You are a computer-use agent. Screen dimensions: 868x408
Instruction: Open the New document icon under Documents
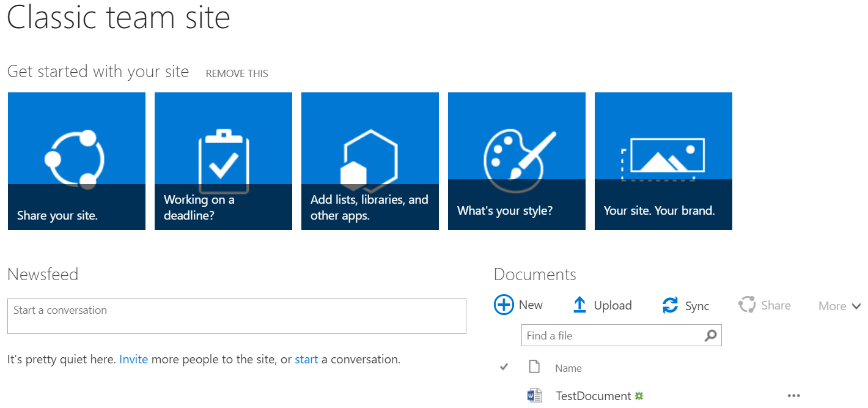coord(503,305)
